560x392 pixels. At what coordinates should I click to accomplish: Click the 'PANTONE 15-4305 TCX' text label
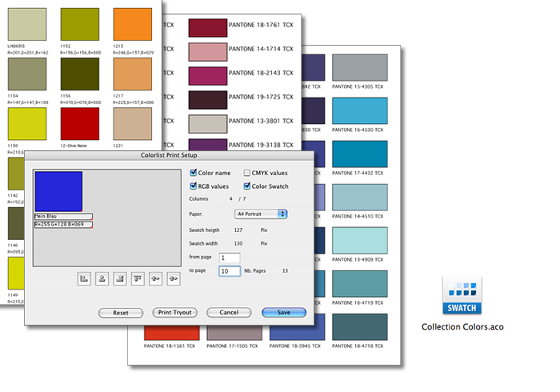point(358,86)
